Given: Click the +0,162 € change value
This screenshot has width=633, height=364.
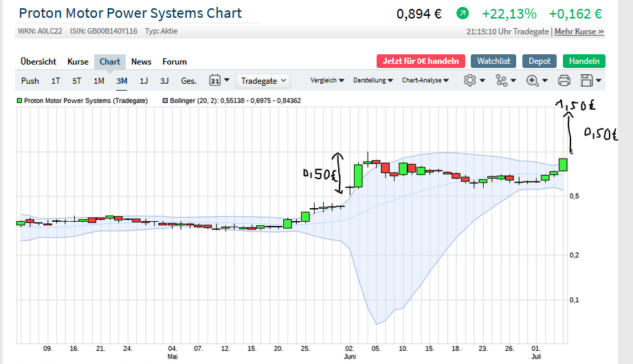Looking at the screenshot, I should tap(575, 14).
